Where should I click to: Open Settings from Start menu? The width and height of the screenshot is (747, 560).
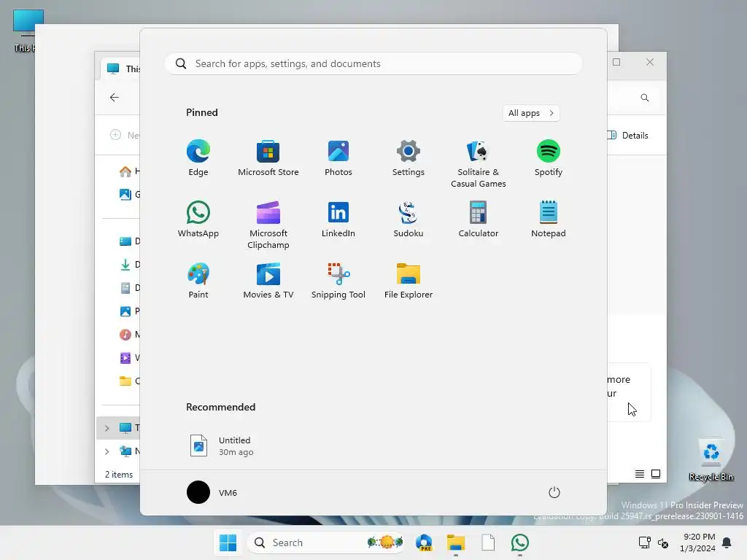(409, 158)
